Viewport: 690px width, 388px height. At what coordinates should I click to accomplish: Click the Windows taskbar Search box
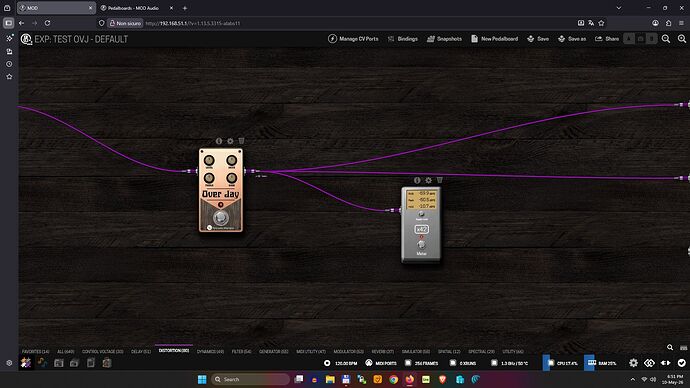(251, 379)
